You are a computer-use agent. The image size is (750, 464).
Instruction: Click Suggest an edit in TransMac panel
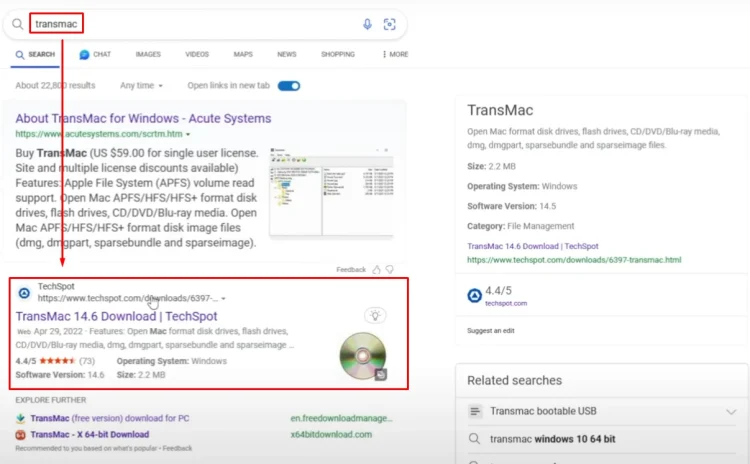(490, 330)
